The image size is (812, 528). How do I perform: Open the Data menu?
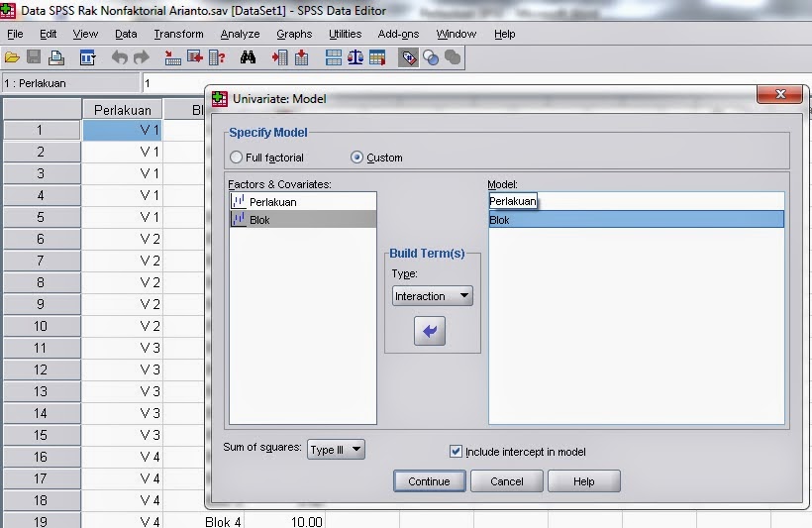[x=126, y=34]
